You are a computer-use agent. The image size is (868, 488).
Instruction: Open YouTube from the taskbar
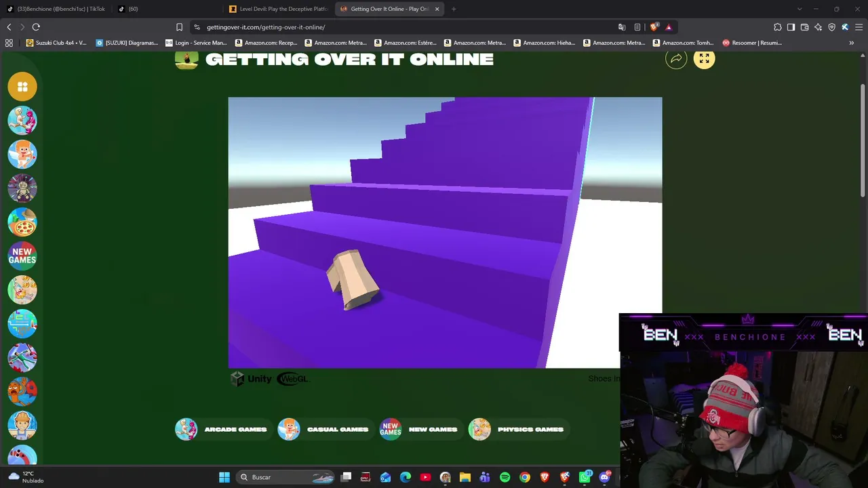coord(425,477)
